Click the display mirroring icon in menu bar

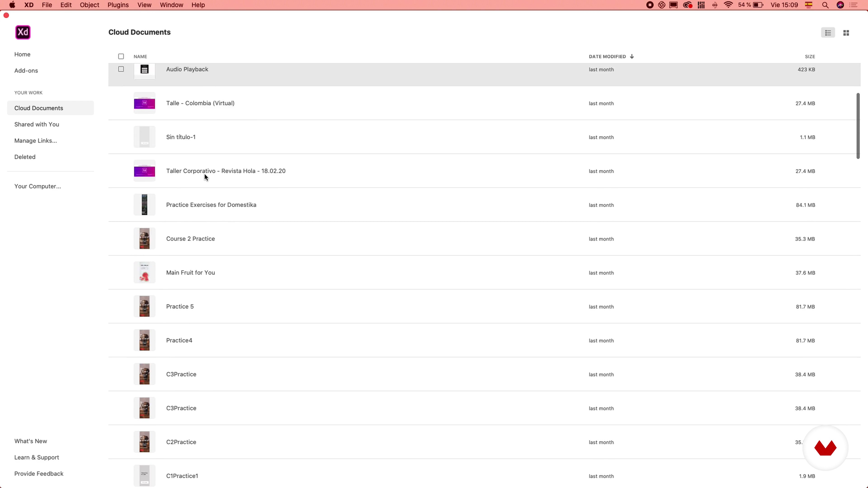(674, 5)
